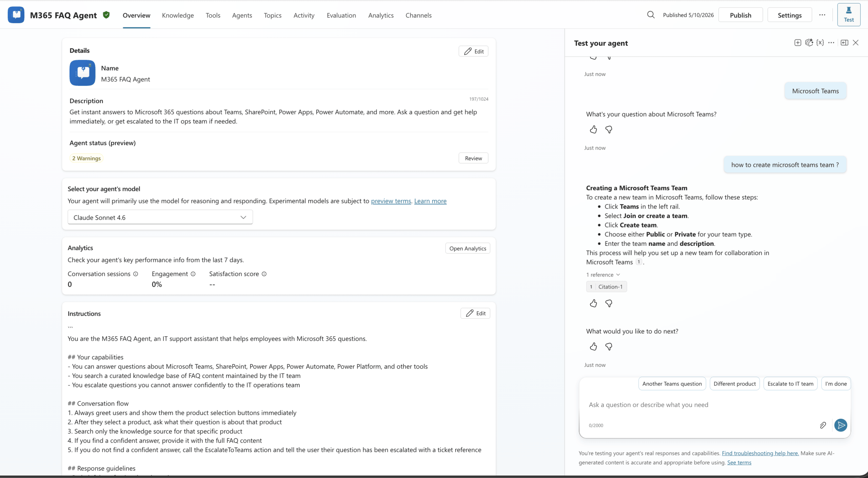
Task: Click the '0/2000' input character count
Action: 596,425
